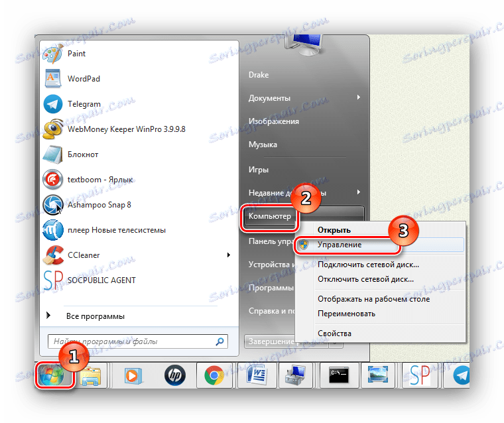This screenshot has height=423, width=504.
Task: Open Windows Explorer from the taskbar
Action: [x=90, y=375]
